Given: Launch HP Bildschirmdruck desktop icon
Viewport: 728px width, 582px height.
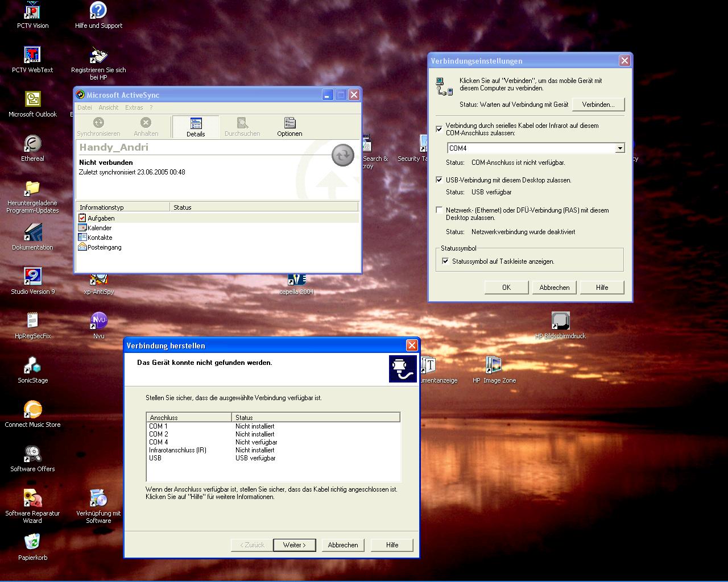Looking at the screenshot, I should coord(560,326).
